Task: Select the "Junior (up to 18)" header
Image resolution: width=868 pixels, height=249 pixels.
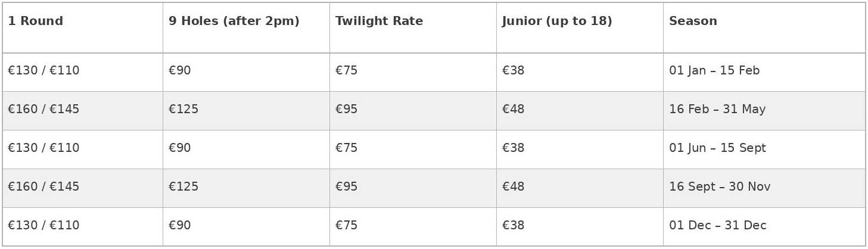Action: (557, 21)
